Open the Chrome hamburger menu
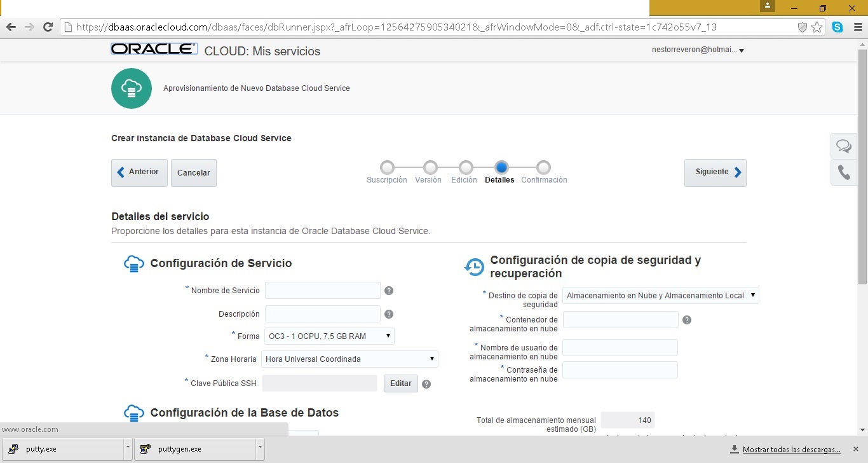This screenshot has width=868, height=463. (x=857, y=27)
